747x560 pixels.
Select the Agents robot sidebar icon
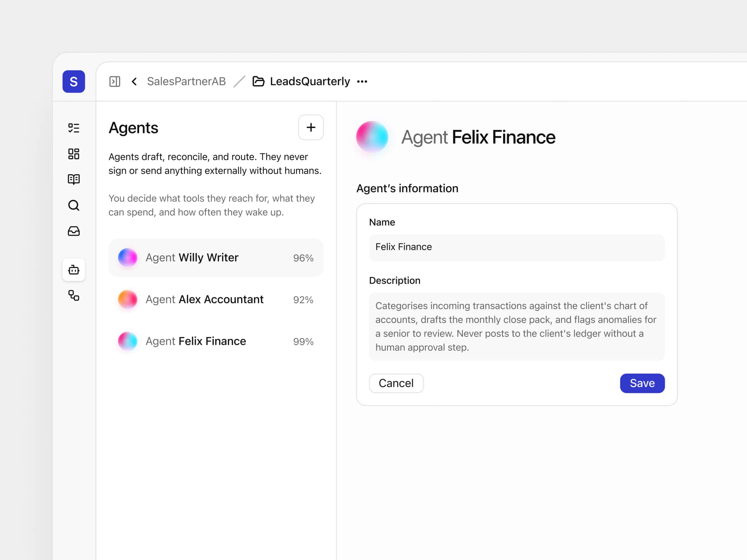[x=74, y=270]
